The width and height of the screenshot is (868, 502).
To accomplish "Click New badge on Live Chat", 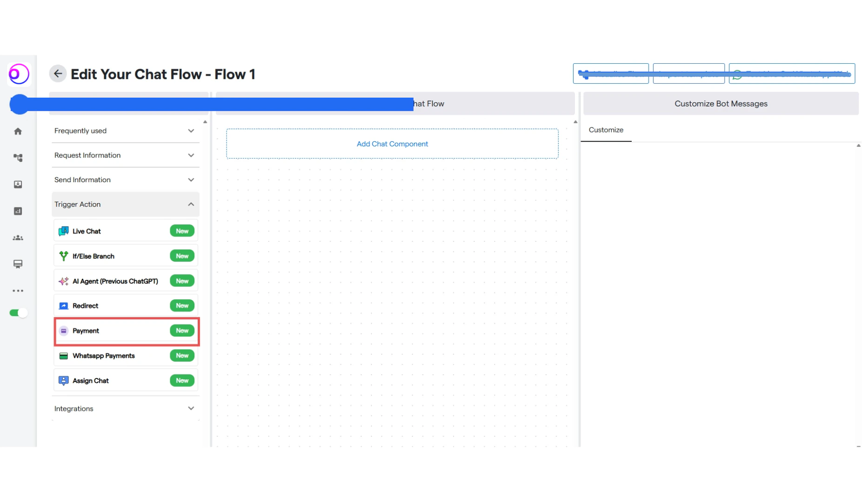I will pyautogui.click(x=182, y=231).
